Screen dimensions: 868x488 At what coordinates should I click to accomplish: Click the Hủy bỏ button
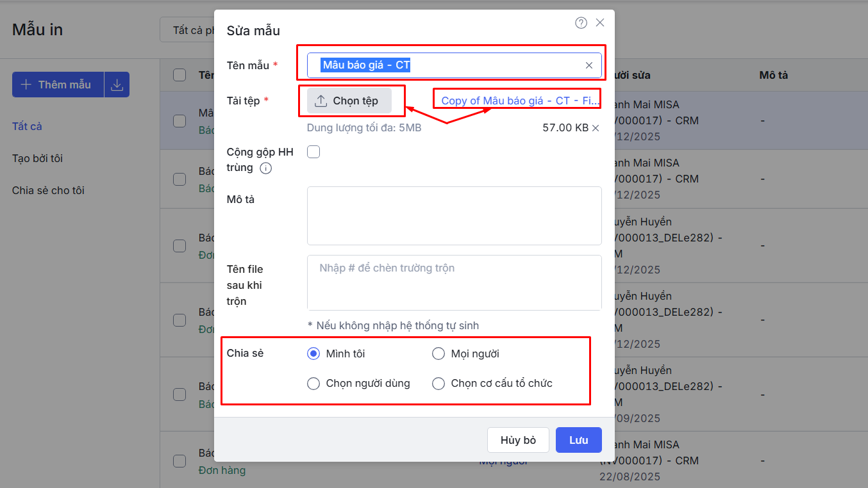[518, 440]
